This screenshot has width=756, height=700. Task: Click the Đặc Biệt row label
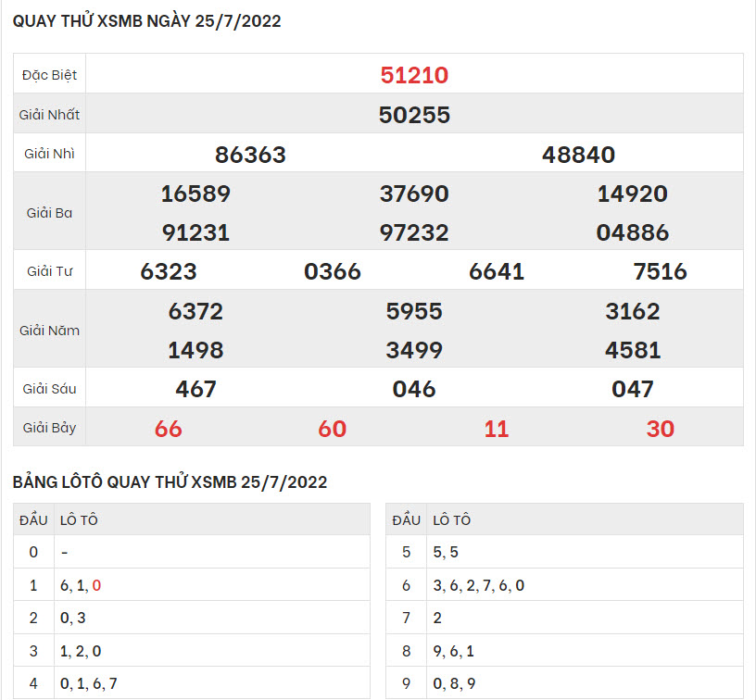(x=50, y=75)
